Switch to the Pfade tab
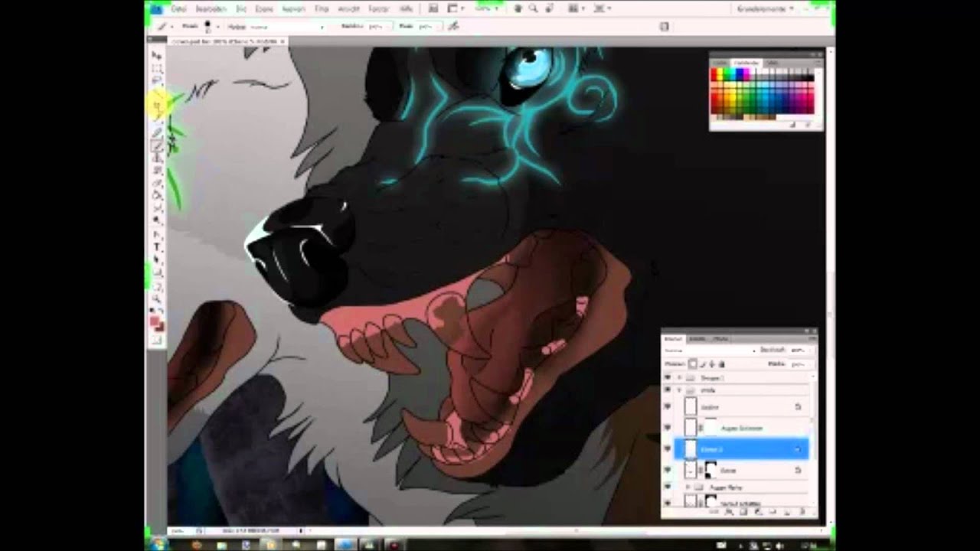This screenshot has height=551, width=980. pos(720,338)
